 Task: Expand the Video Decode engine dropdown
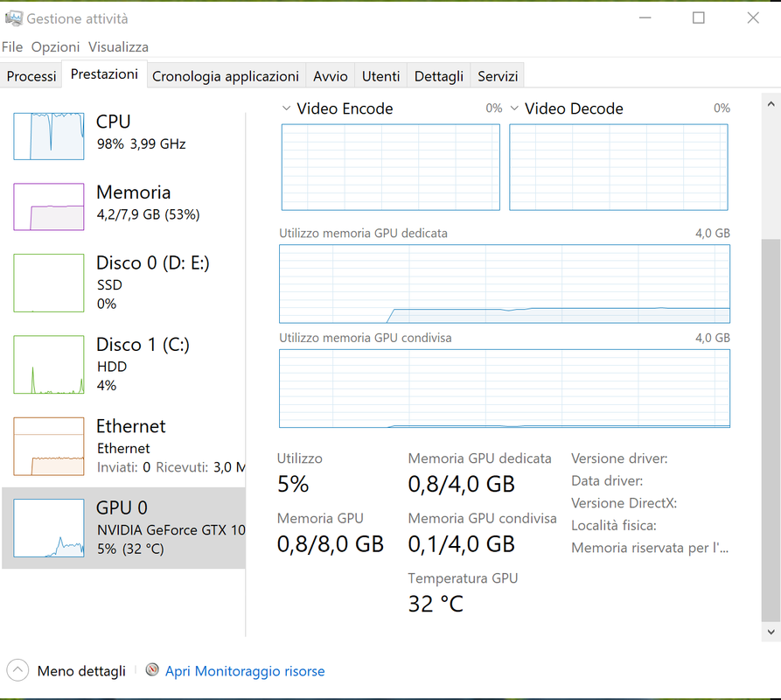[x=514, y=108]
